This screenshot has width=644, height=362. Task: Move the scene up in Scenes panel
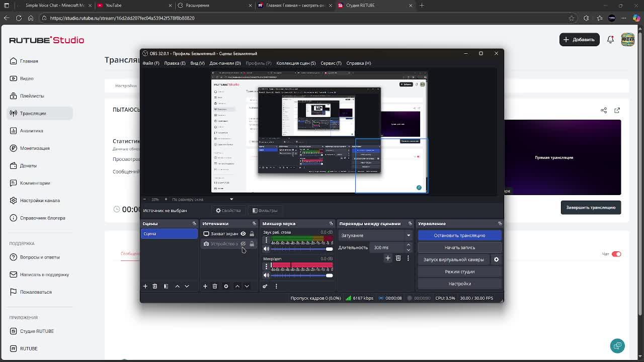[x=177, y=286]
